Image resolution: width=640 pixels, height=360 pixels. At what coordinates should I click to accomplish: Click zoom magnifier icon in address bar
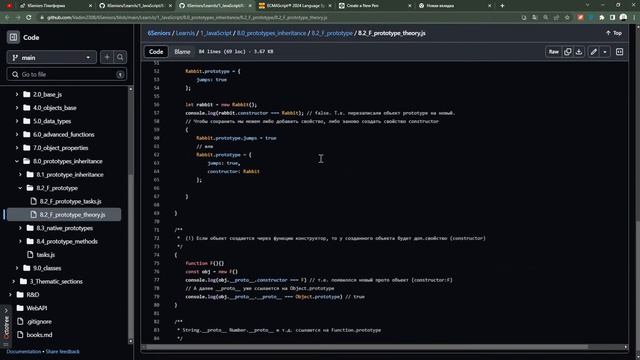546,18
